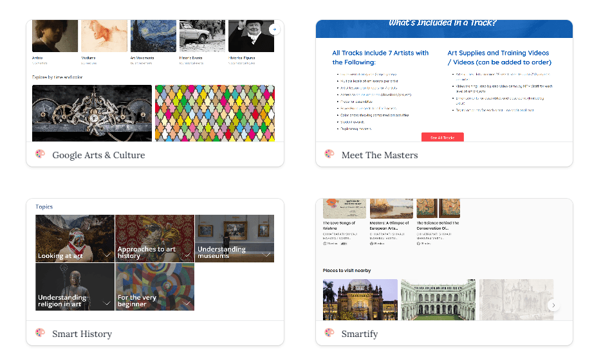Screen dimensions: 592x364
Task: Click the palette icon beside Smartify
Action: coord(329,332)
